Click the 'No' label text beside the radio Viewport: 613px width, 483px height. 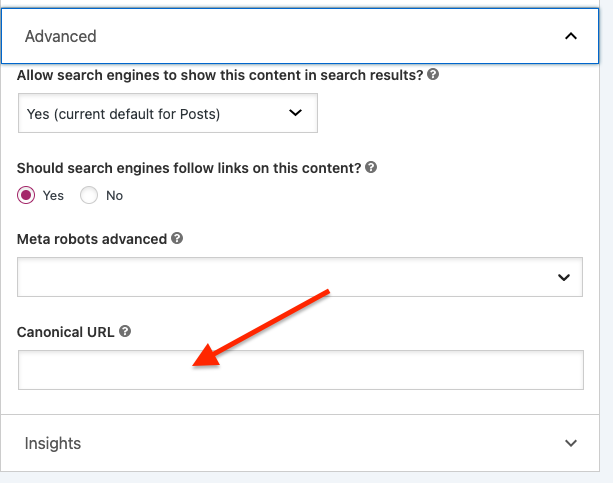[115, 196]
